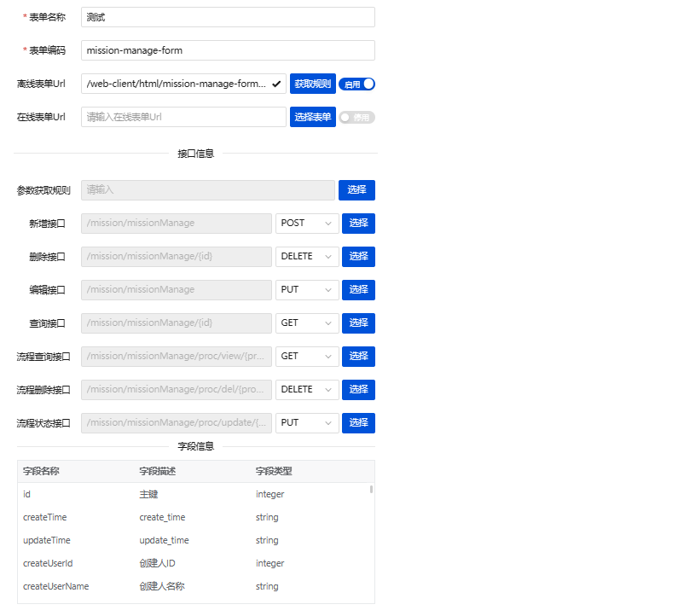Expand the PUT method dropdown for 编辑接口
This screenshot has height=616, width=678.
(307, 290)
